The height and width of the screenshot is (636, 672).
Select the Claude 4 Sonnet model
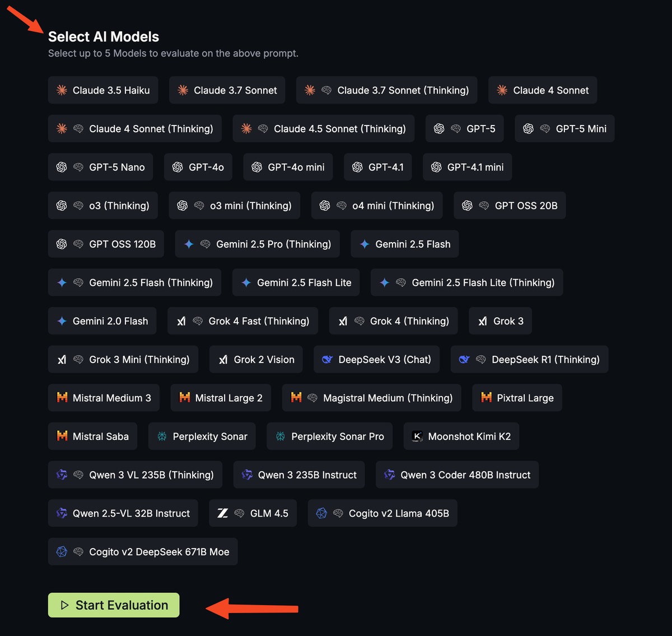click(x=542, y=90)
